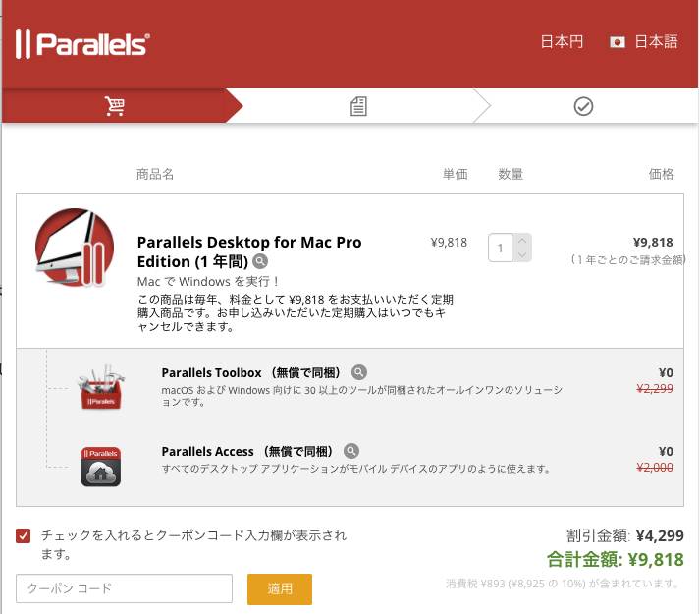
Task: Decrease quantity with the down arrow
Action: pos(522,254)
